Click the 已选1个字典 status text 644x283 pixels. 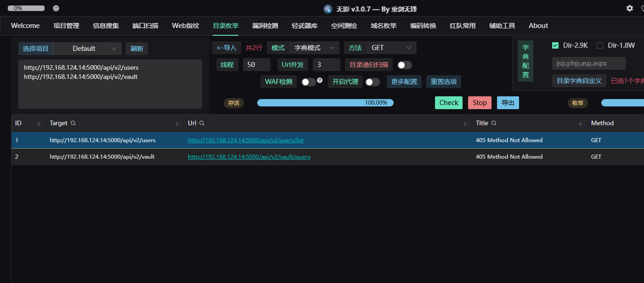[627, 81]
